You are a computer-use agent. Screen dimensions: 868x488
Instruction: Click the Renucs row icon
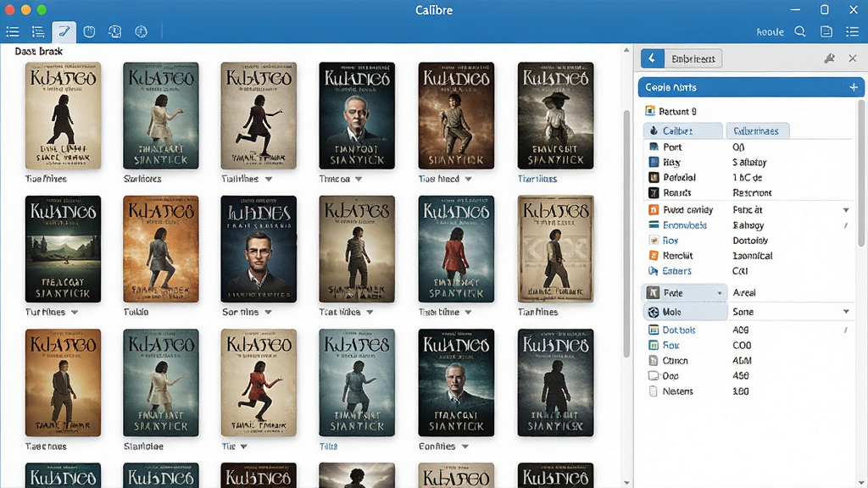coord(654,192)
